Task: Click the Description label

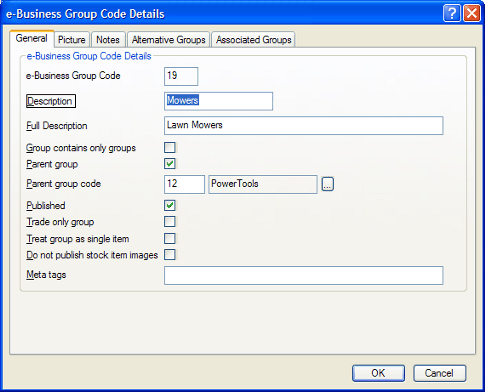Action: click(51, 101)
